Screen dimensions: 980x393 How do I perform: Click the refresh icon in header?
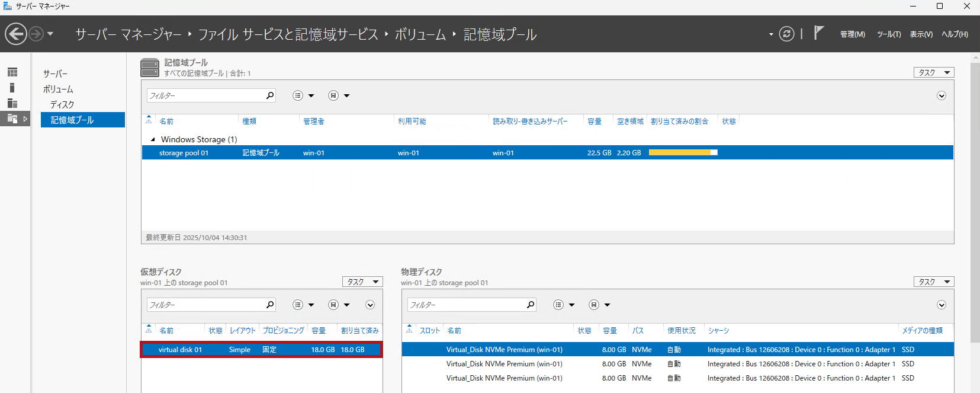(786, 34)
